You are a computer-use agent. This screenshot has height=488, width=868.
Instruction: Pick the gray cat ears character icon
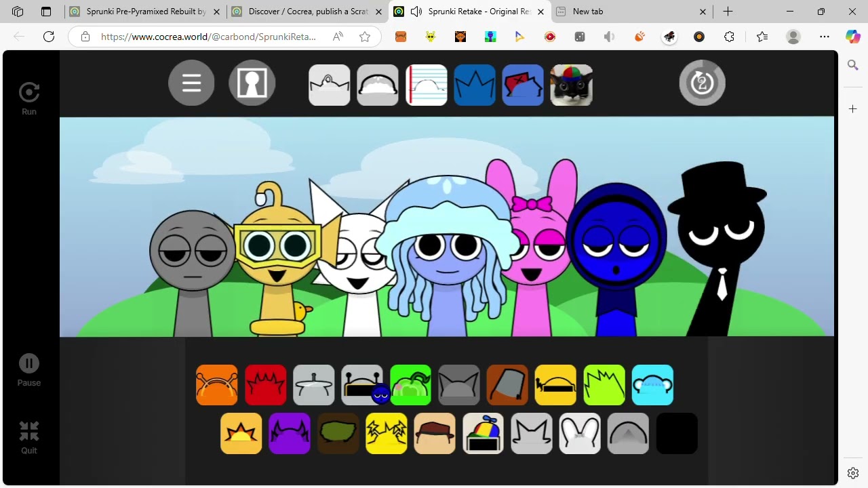coord(459,386)
